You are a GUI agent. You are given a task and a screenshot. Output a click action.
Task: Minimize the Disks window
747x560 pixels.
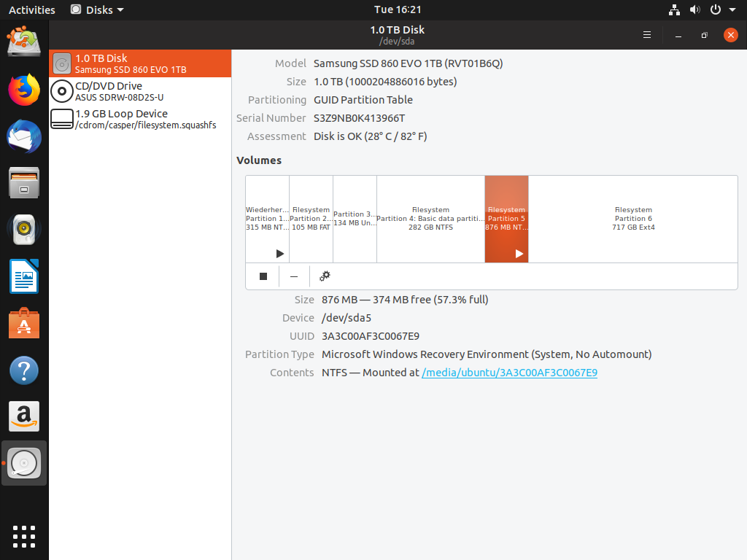pos(678,35)
